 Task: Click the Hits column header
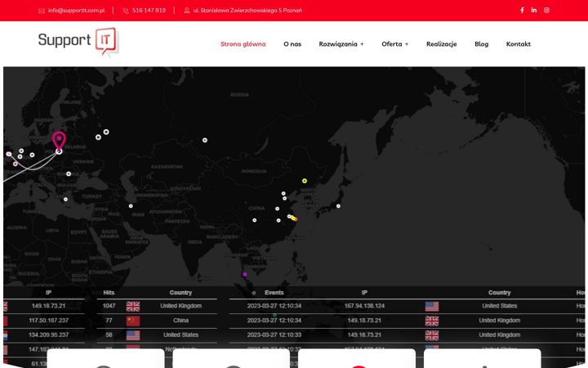pyautogui.click(x=109, y=293)
